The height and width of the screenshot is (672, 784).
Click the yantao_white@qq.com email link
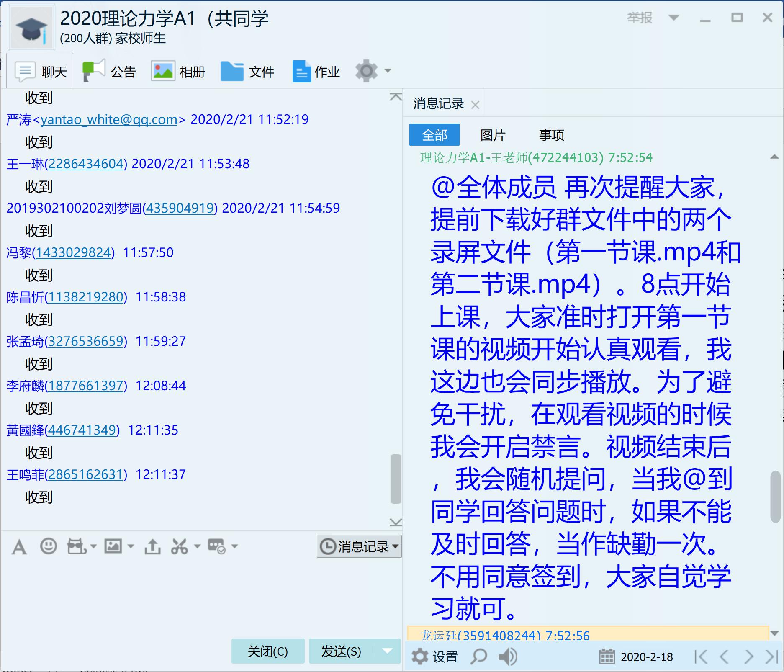[109, 120]
